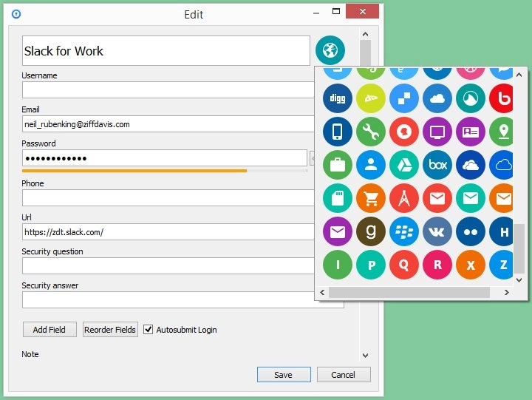Click the orange password strength bar
Screen dimensions: 532x400
click(134, 171)
